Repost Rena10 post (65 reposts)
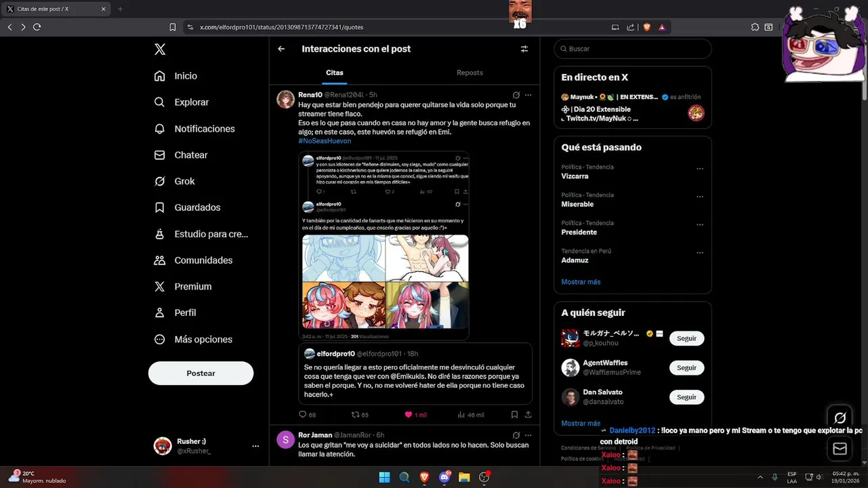Image resolution: width=868 pixels, height=488 pixels. click(x=360, y=415)
